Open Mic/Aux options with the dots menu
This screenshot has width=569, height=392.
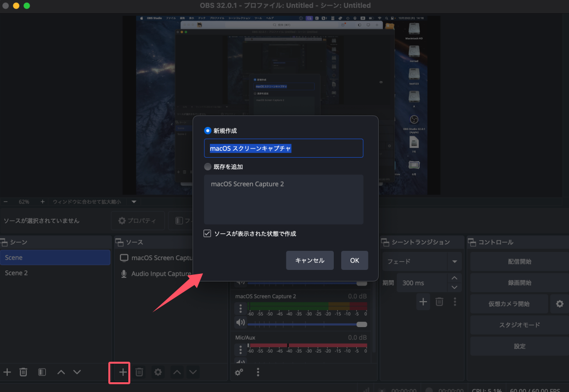[241, 350]
